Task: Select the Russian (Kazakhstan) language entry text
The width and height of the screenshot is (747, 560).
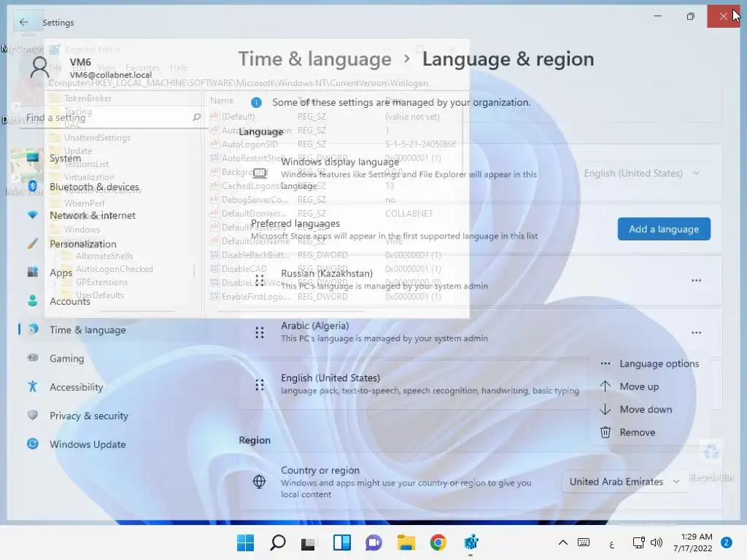Action: click(x=327, y=273)
